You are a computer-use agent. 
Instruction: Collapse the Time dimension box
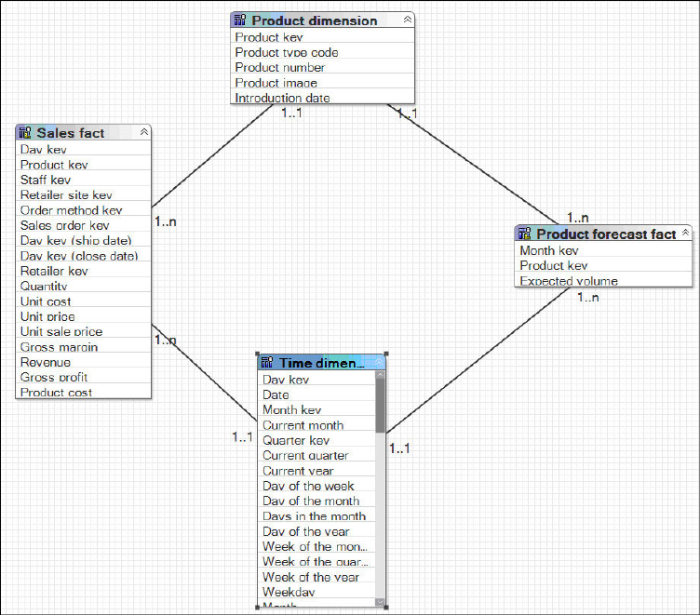379,362
